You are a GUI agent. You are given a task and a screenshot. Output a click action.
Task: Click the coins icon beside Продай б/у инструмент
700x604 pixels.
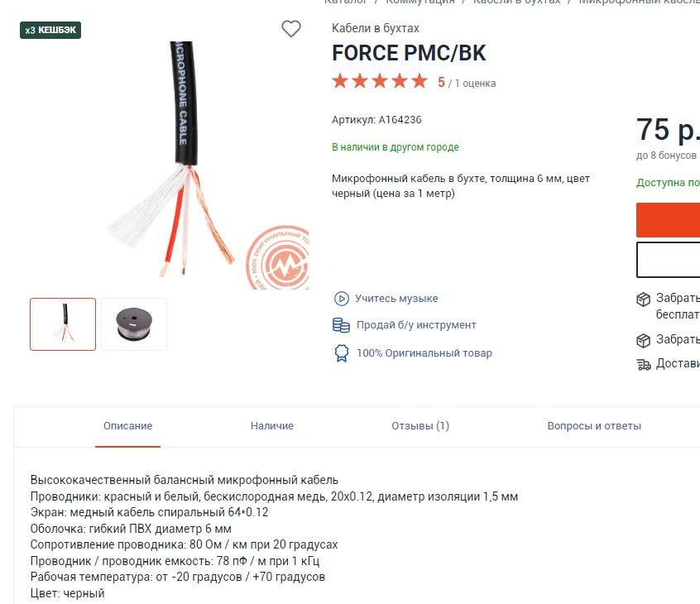(341, 325)
